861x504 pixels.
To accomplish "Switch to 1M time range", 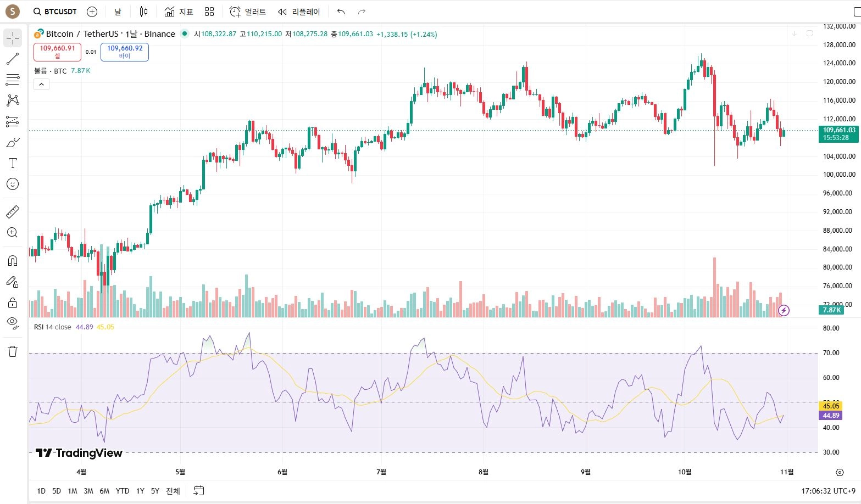I will [x=73, y=491].
